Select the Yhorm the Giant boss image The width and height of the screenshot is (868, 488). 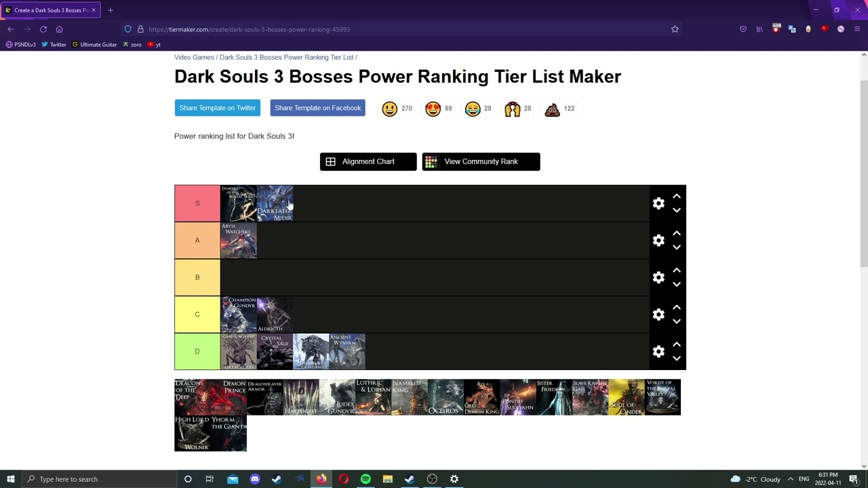[229, 434]
